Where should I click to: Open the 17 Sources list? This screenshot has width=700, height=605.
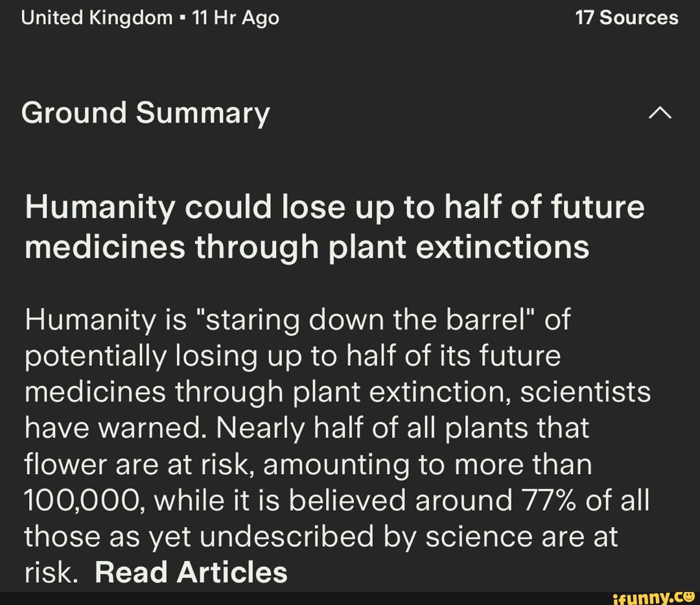[x=627, y=18]
